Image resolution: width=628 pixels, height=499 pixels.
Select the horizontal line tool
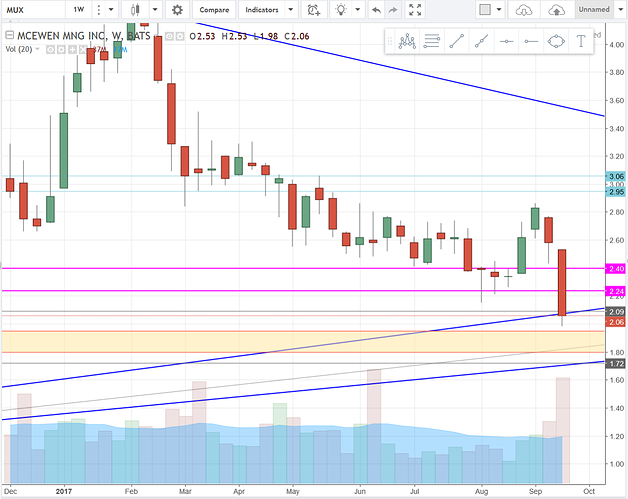click(x=506, y=41)
